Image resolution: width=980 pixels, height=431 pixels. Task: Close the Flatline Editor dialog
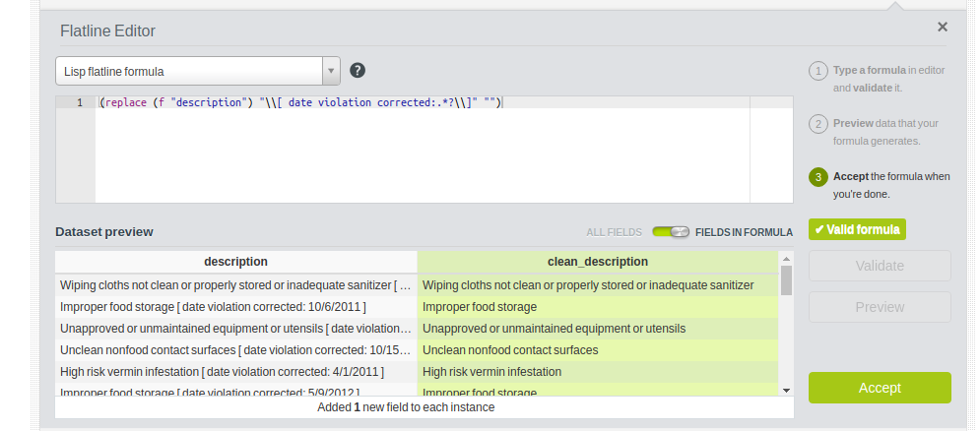click(943, 28)
